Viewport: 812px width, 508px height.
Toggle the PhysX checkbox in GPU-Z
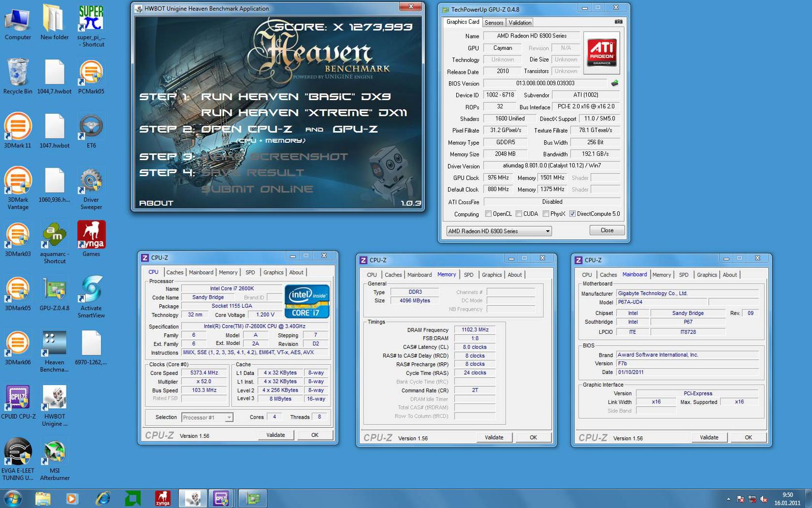click(x=546, y=214)
